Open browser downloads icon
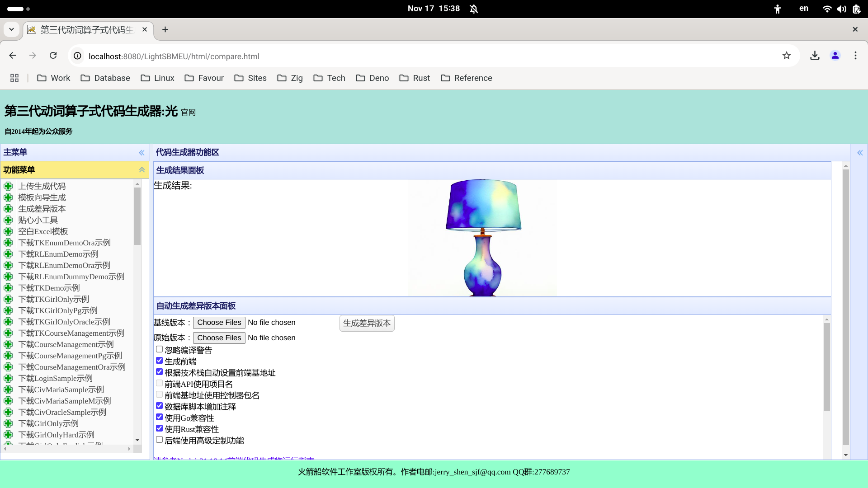This screenshot has height=488, width=868. 815,56
